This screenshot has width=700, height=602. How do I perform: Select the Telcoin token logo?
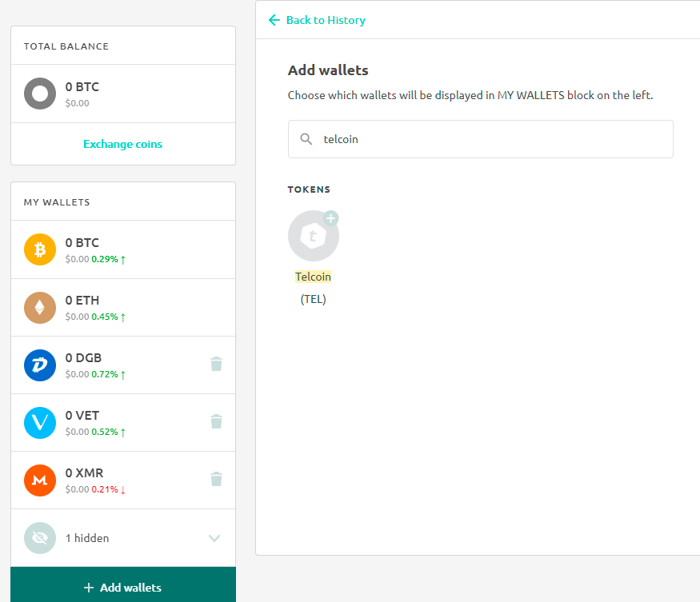pyautogui.click(x=314, y=236)
